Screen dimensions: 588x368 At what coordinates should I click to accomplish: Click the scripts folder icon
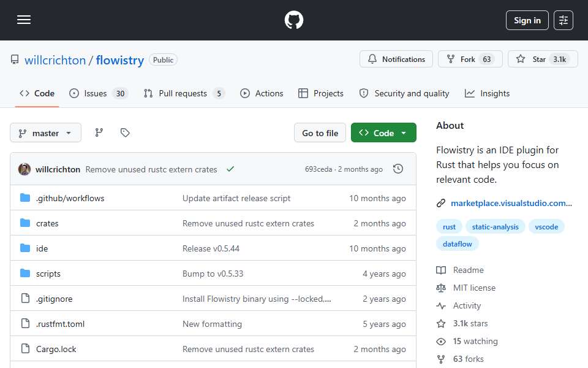tap(25, 274)
